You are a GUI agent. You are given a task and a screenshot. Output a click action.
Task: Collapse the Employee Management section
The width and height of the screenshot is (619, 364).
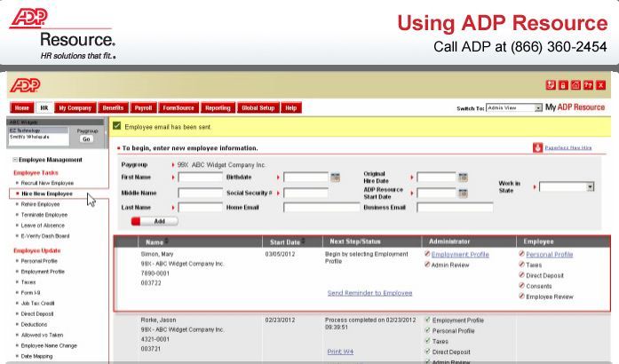tap(15, 160)
